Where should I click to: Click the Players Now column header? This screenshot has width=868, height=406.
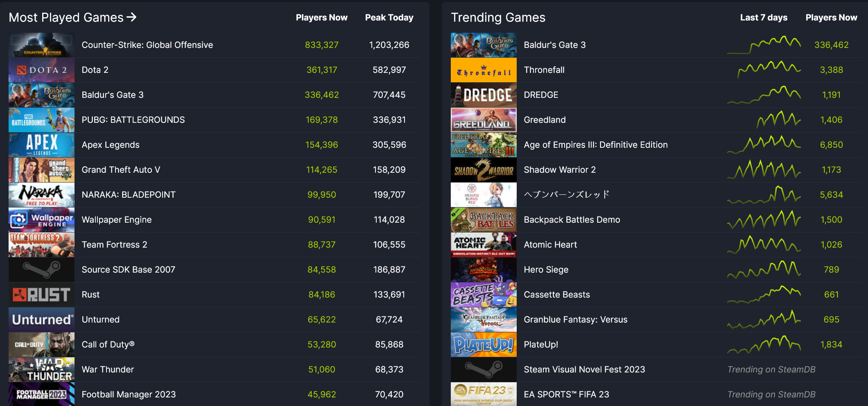(321, 17)
